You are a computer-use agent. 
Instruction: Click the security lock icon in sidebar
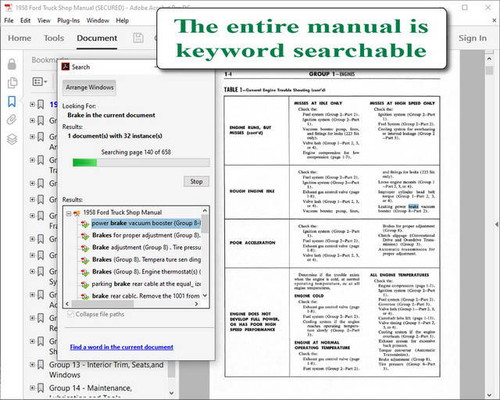(x=12, y=64)
